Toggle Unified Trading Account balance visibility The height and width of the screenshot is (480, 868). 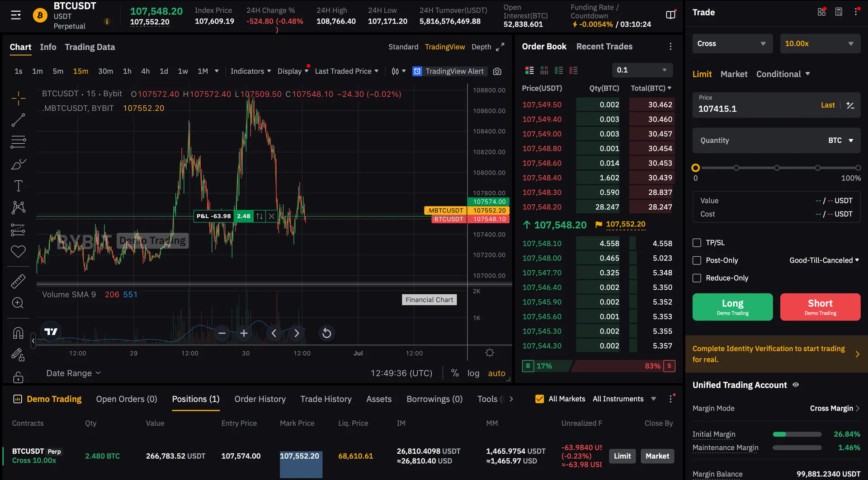(x=796, y=385)
